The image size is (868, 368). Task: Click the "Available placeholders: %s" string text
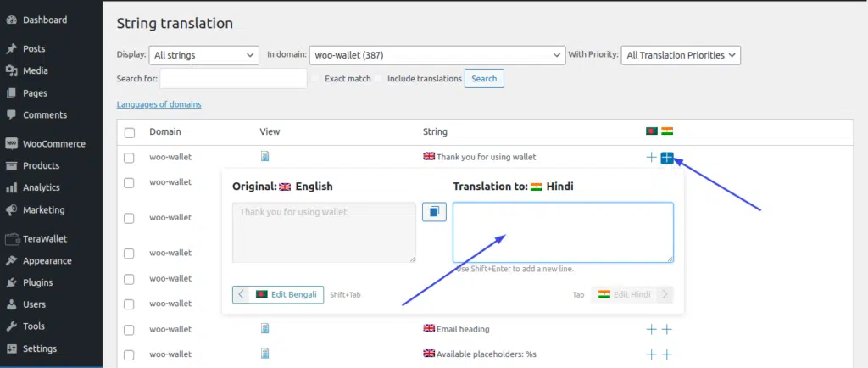[x=487, y=354]
